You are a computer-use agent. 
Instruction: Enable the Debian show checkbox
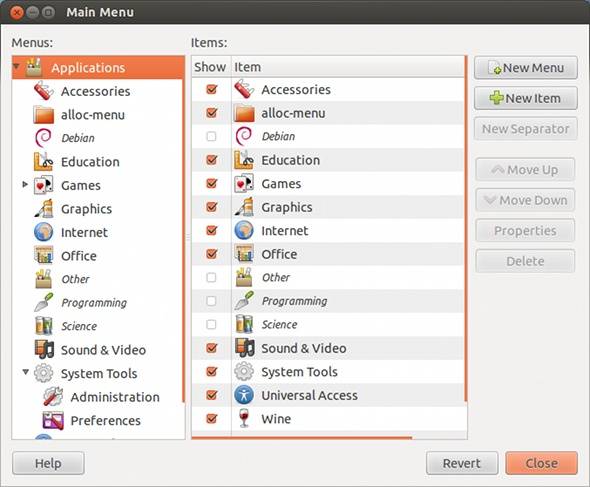click(211, 136)
